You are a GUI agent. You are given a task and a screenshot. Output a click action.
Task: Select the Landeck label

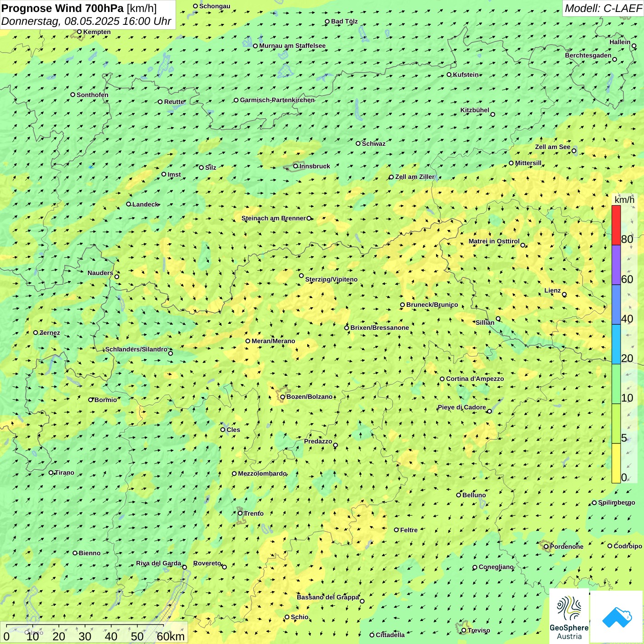point(145,204)
